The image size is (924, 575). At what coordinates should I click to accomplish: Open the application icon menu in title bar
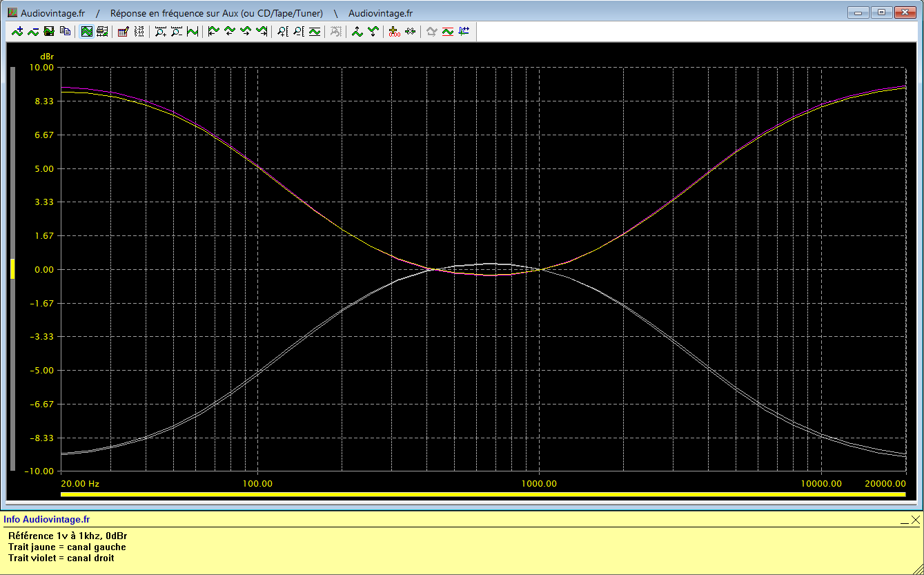coord(12,12)
